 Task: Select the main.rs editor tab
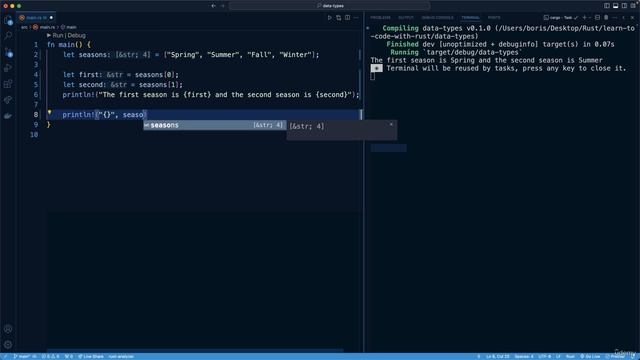point(36,18)
